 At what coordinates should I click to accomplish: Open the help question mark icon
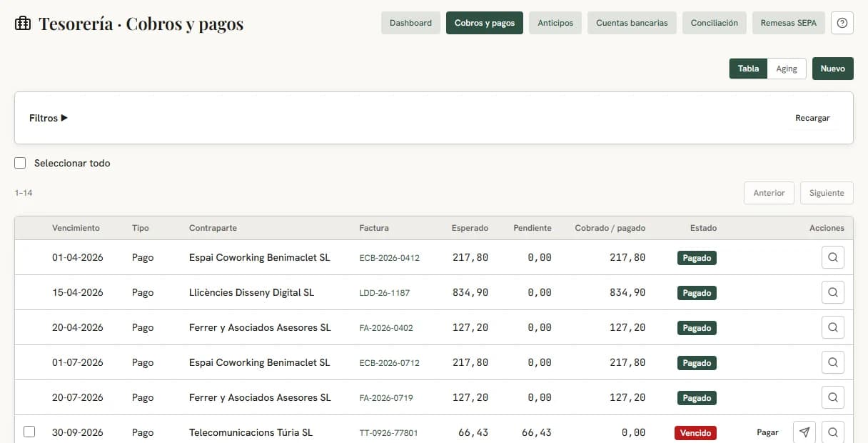pos(842,23)
